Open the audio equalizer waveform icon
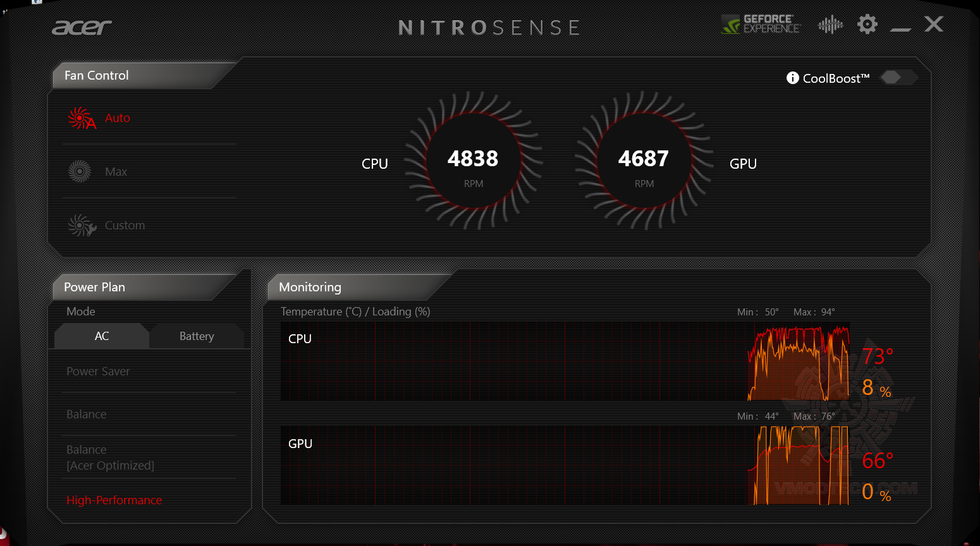 pos(831,25)
